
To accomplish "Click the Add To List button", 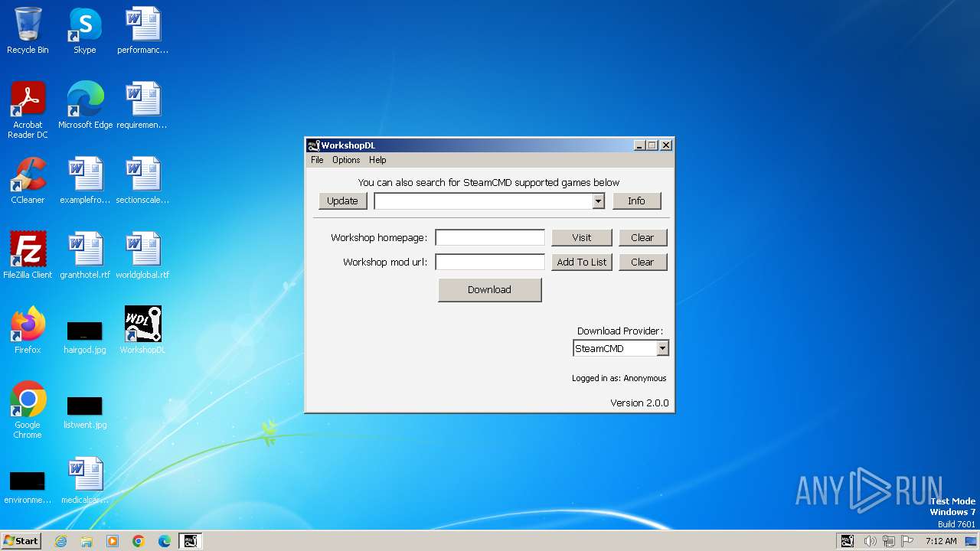I will 582,262.
